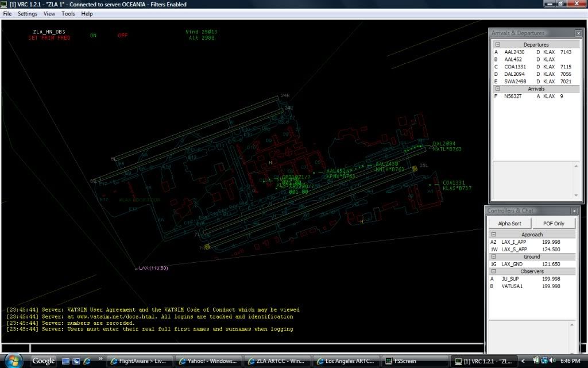Screen dimensions: 588x368
Task: Select the COA1331 radar target
Action: pyautogui.click(x=430, y=185)
